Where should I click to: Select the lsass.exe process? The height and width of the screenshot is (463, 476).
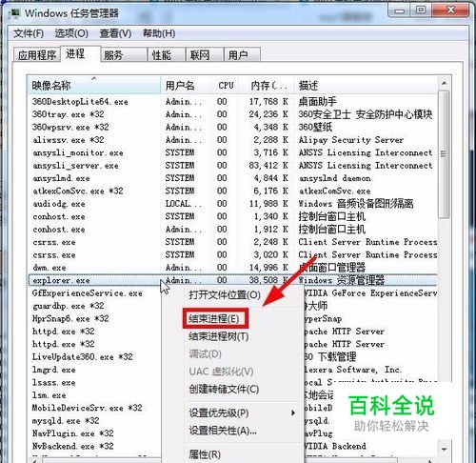[x=54, y=382]
